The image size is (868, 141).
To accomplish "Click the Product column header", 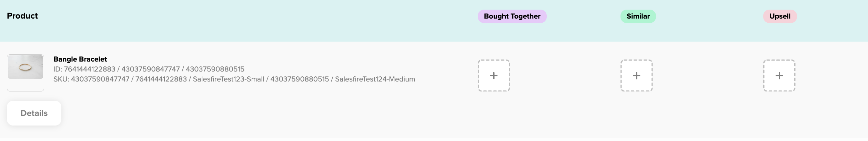I will coord(22,16).
